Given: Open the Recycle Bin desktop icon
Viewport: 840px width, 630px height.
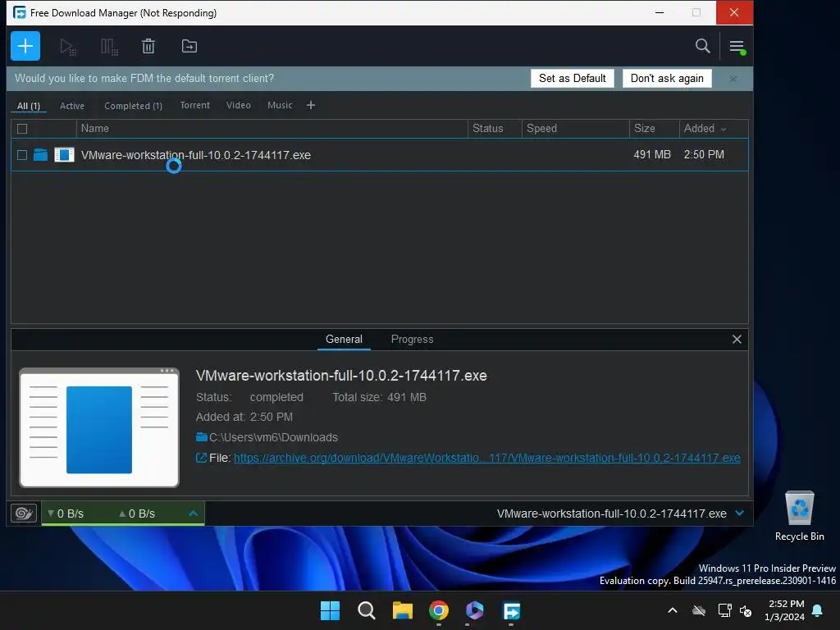Looking at the screenshot, I should tap(799, 516).
